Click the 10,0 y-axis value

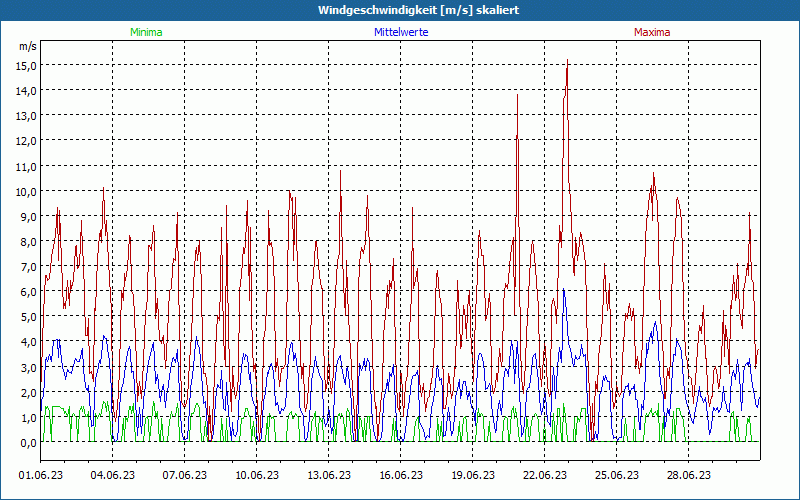click(28, 191)
